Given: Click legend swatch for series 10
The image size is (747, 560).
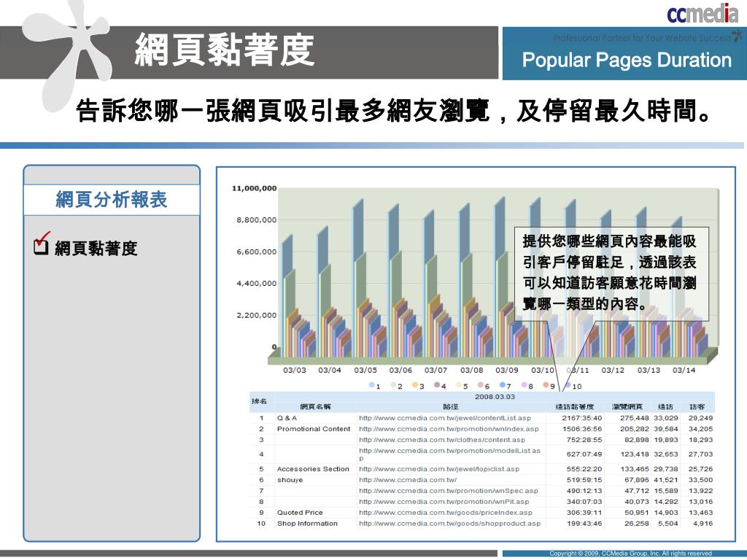Looking at the screenshot, I should 568,385.
